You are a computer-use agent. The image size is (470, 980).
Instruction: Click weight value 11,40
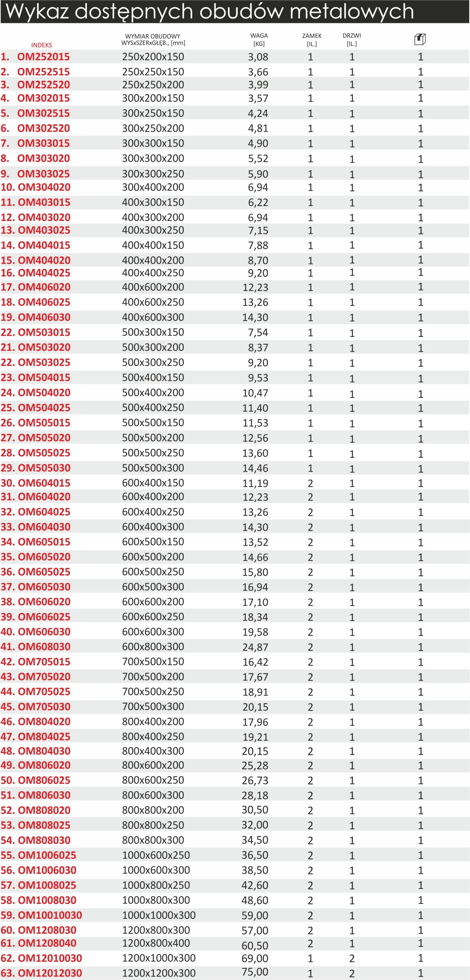pyautogui.click(x=255, y=408)
